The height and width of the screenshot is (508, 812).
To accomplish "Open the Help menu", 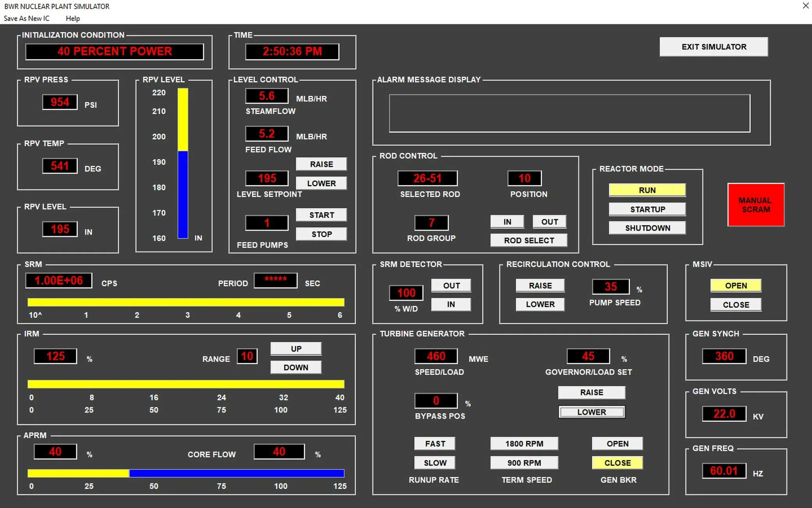I will tap(73, 18).
